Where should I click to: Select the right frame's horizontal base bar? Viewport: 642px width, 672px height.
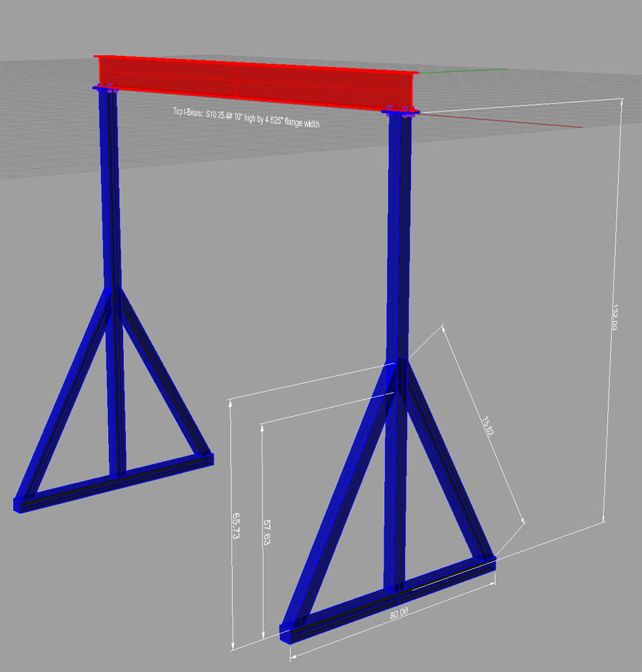388,599
